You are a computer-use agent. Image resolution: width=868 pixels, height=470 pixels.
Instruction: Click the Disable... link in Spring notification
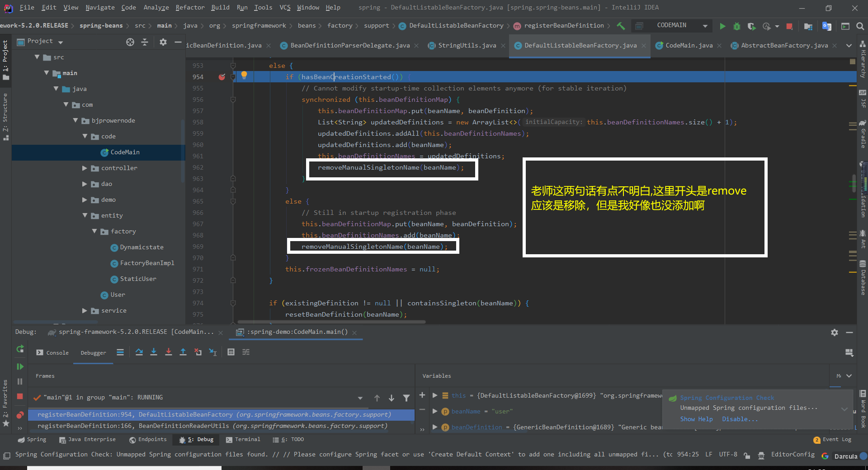pyautogui.click(x=740, y=419)
